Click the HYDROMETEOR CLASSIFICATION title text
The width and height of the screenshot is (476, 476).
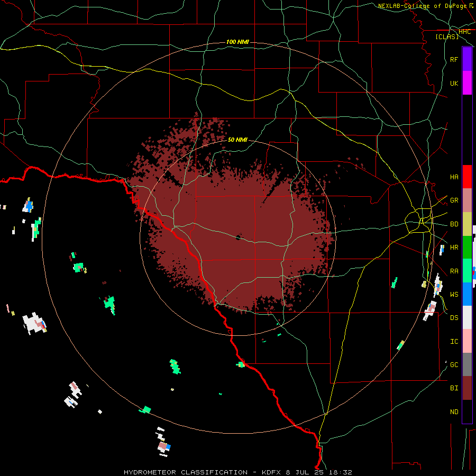186,472
